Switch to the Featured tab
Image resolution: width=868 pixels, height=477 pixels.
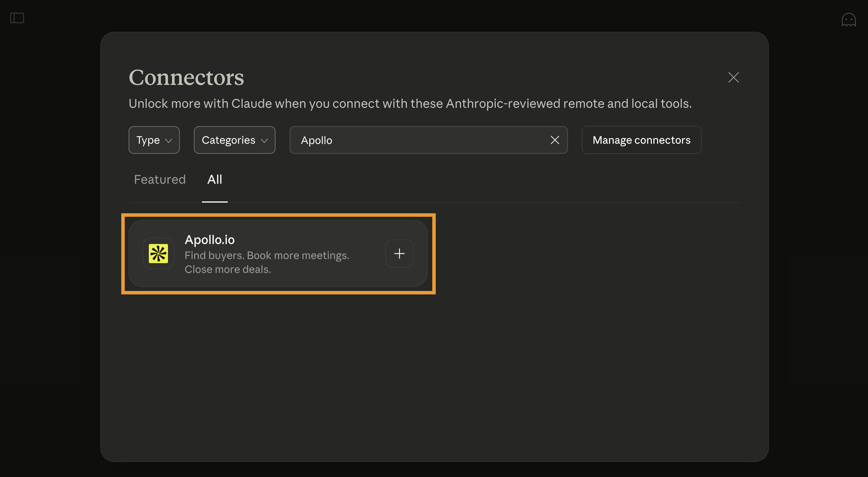[x=160, y=179]
